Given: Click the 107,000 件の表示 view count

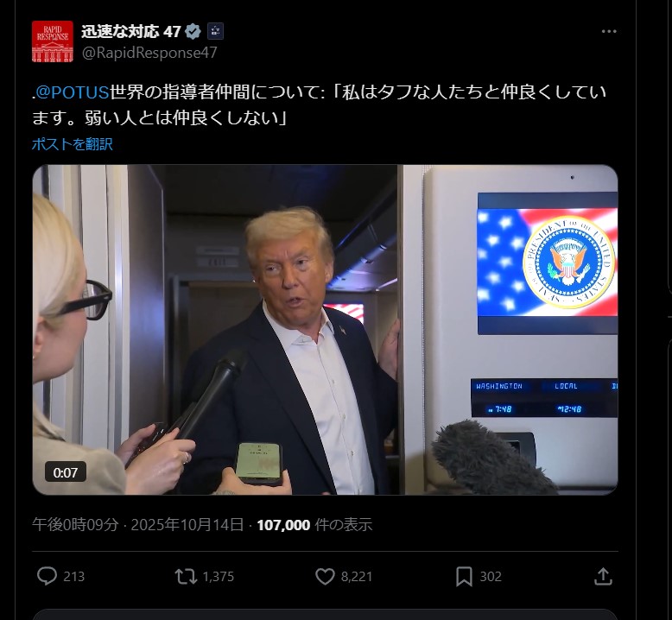Looking at the screenshot, I should (314, 524).
